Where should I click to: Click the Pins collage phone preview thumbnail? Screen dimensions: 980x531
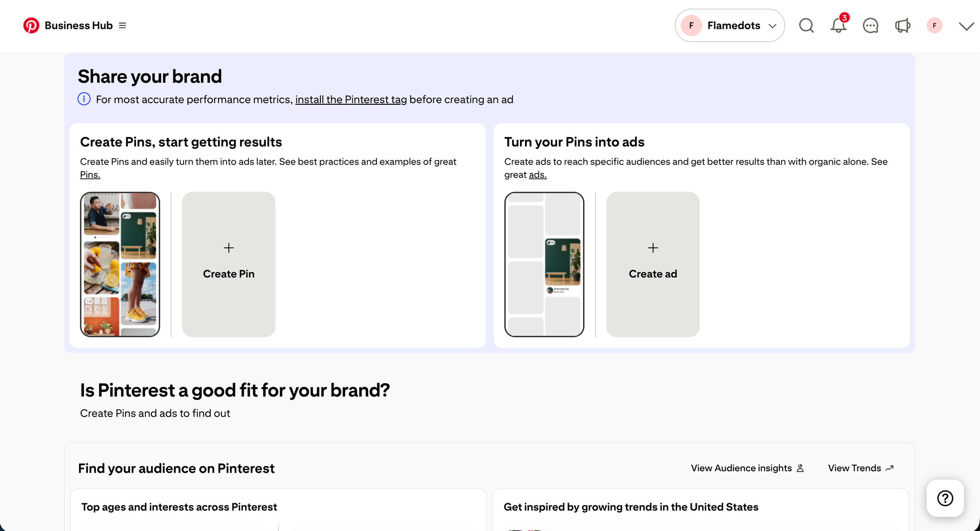click(x=120, y=264)
